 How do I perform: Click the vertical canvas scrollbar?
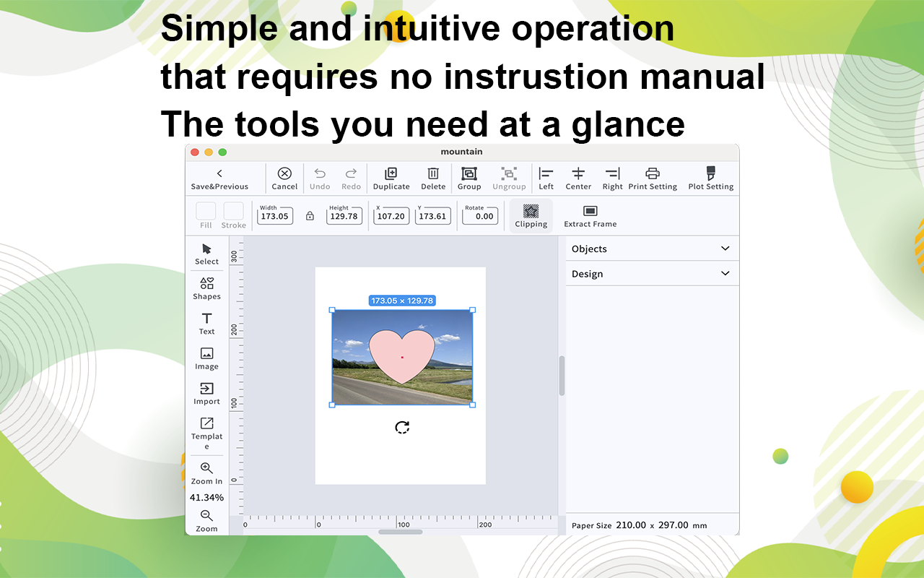pos(562,376)
